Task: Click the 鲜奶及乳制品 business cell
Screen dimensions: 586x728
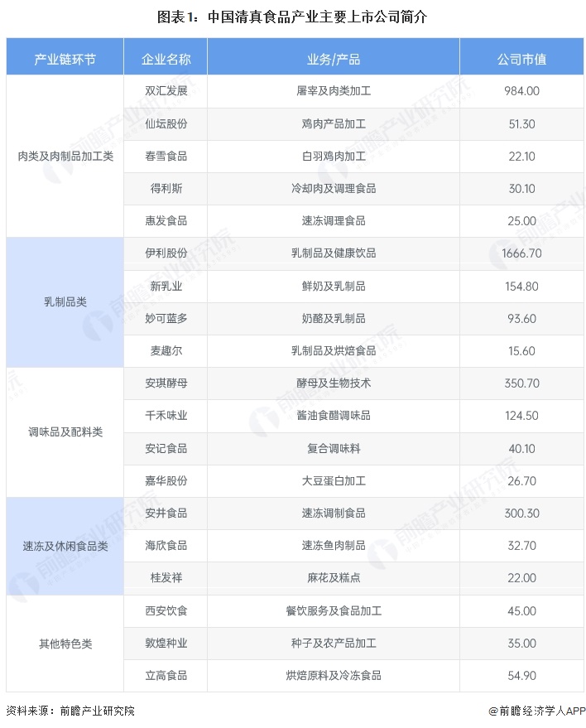Action: [333, 286]
